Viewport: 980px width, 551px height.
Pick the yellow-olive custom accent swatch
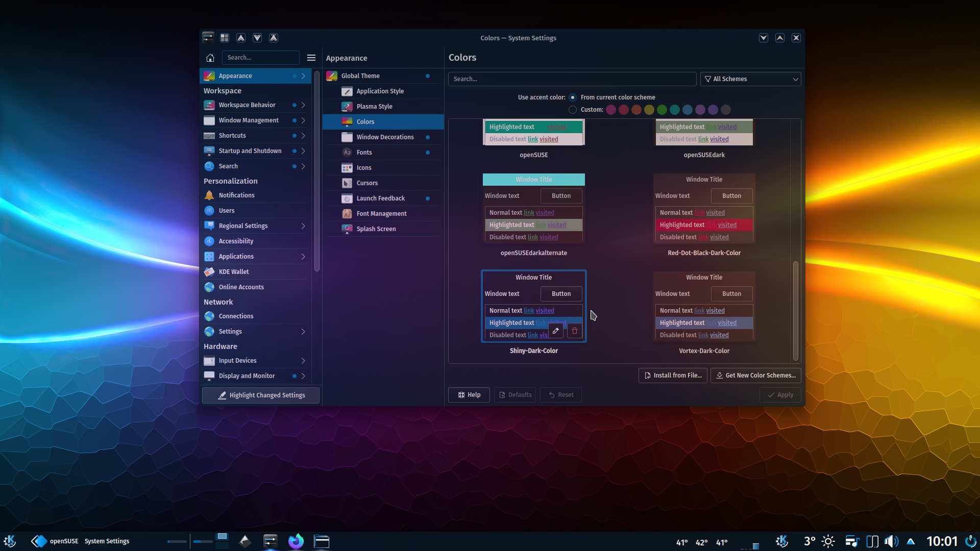(x=649, y=110)
